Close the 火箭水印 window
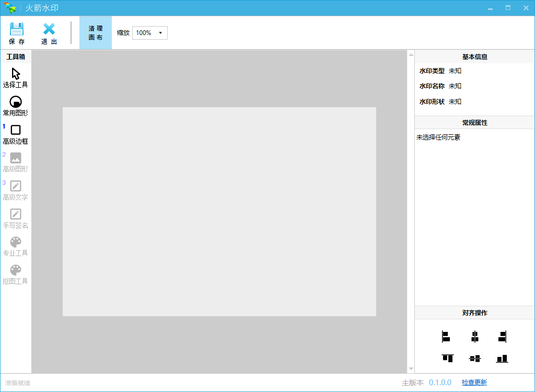 (526, 8)
